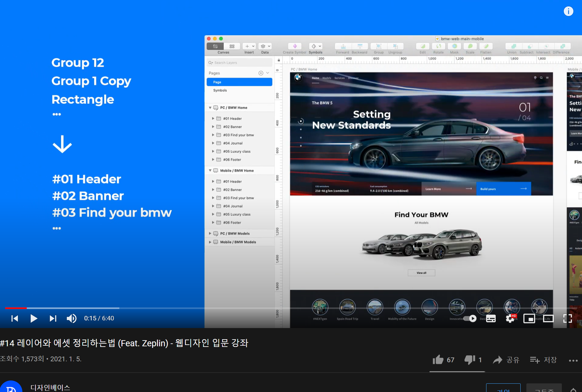Image resolution: width=582 pixels, height=392 pixels.
Task: Play the YouTube video
Action: [34, 318]
